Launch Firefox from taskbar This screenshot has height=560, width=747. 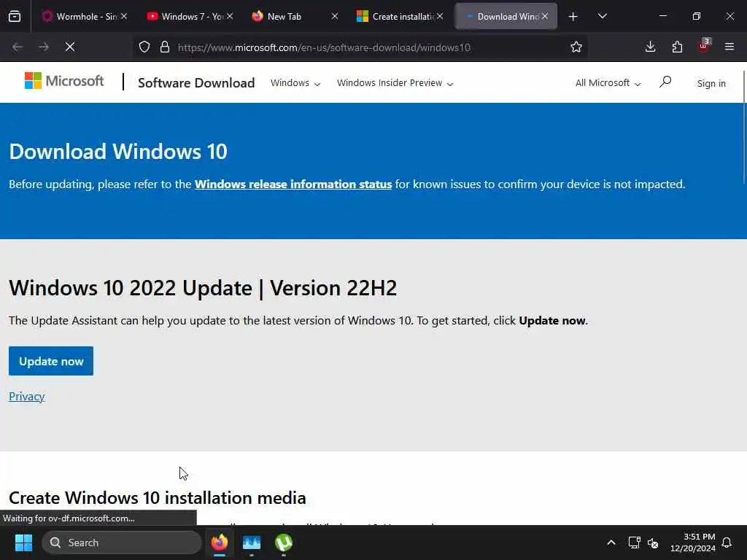click(219, 542)
